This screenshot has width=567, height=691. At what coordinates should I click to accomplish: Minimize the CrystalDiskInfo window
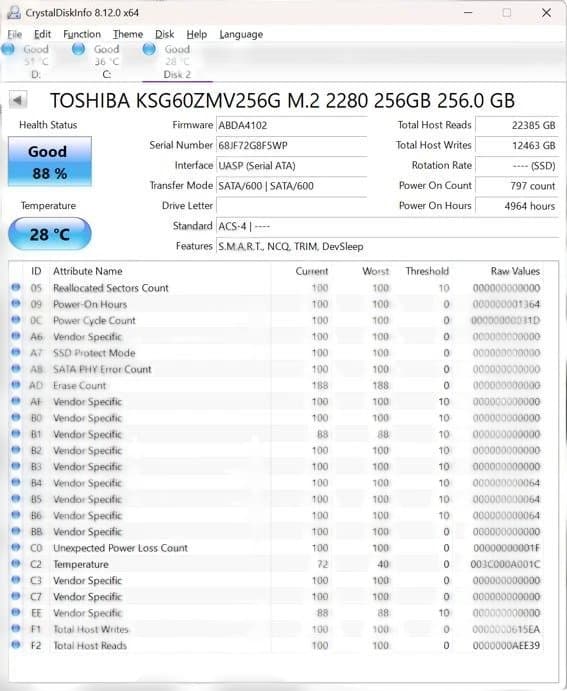pos(468,13)
